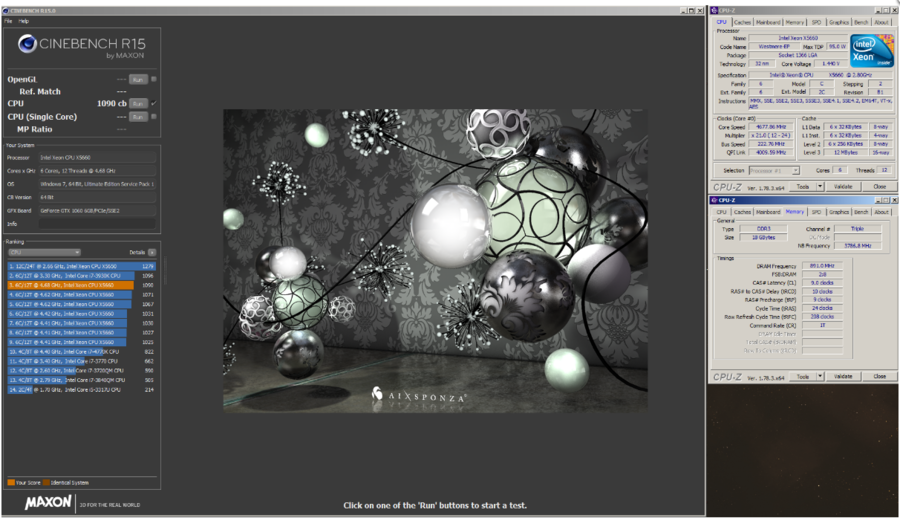Click Close button in top CPU-Z window
900x518 pixels.
(879, 187)
